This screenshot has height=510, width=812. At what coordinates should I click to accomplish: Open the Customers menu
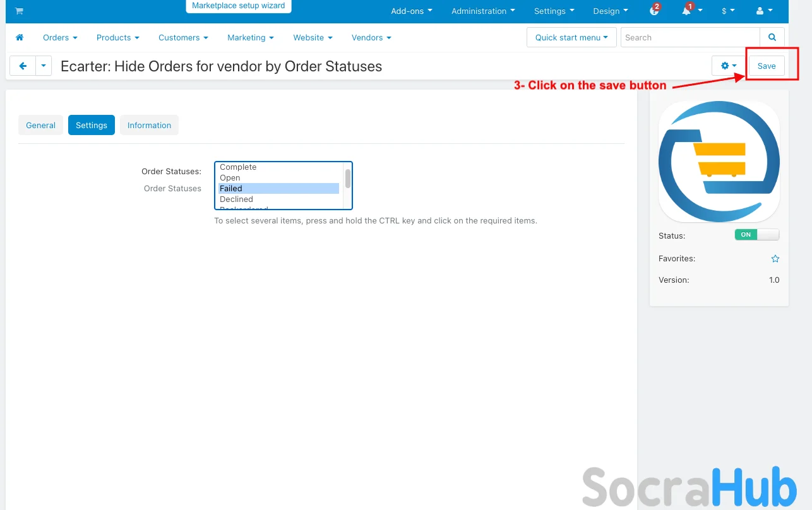(x=183, y=37)
